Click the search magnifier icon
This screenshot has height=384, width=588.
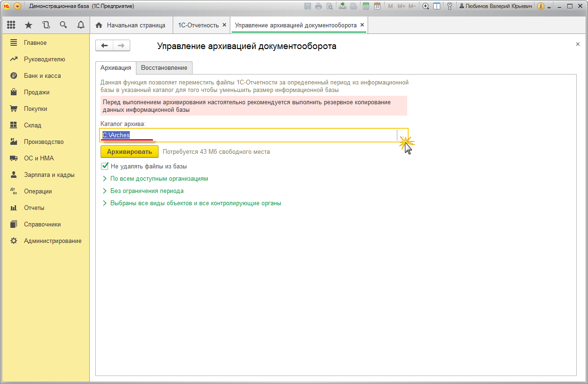pos(63,25)
